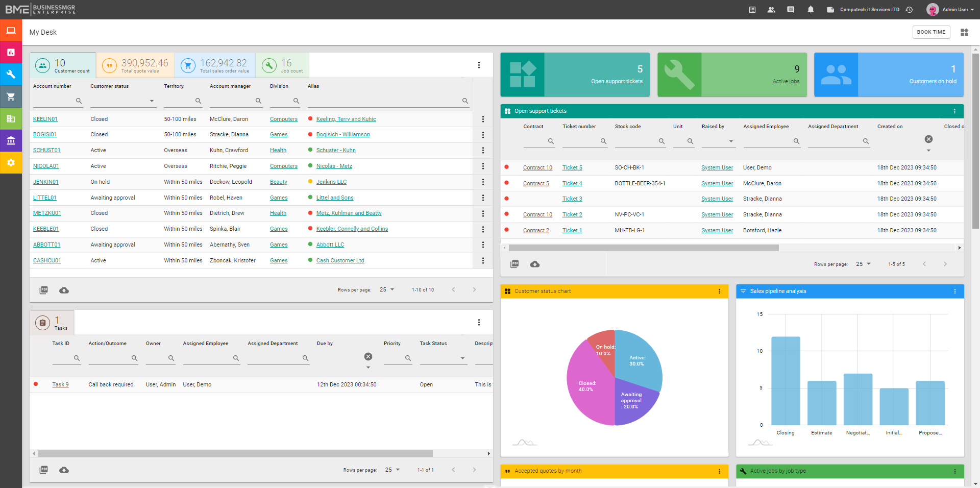The image size is (980, 488).
Task: View recent history via the clock icon
Action: [x=910, y=10]
